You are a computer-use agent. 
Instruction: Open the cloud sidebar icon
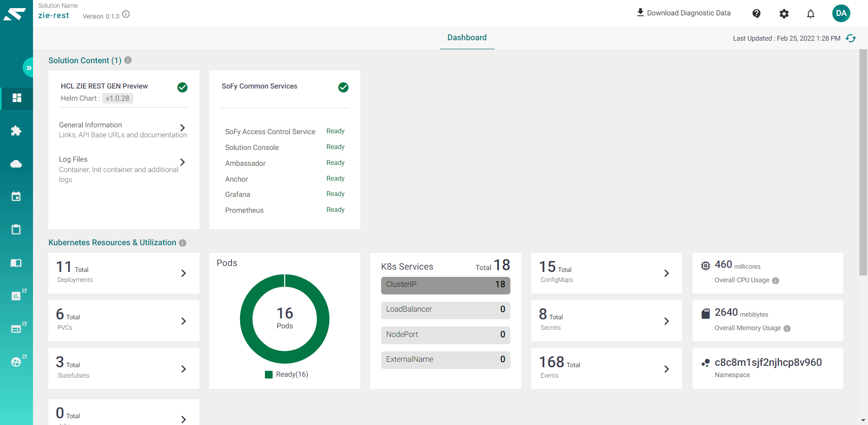16,163
